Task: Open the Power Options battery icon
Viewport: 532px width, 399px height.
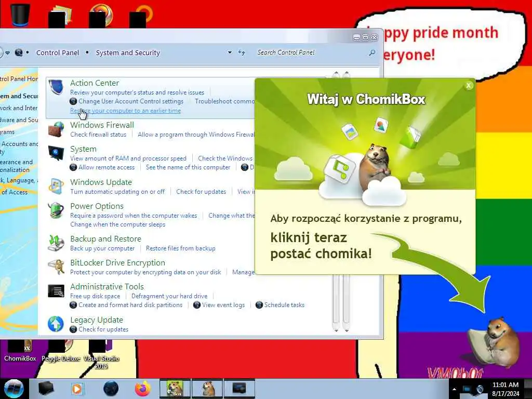Action: pyautogui.click(x=56, y=210)
